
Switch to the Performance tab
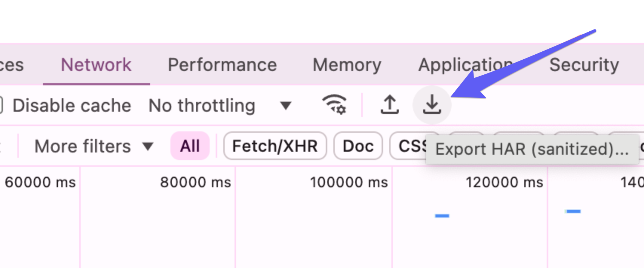pyautogui.click(x=222, y=65)
